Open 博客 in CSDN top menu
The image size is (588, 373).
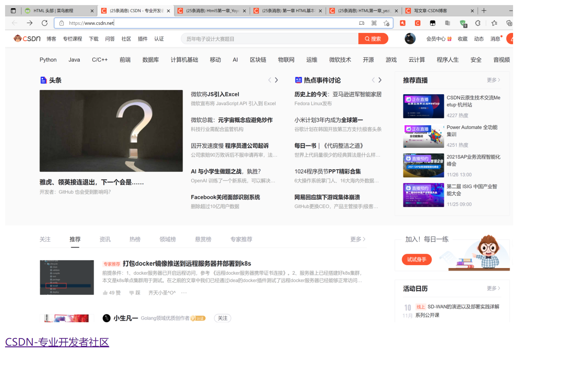point(51,39)
